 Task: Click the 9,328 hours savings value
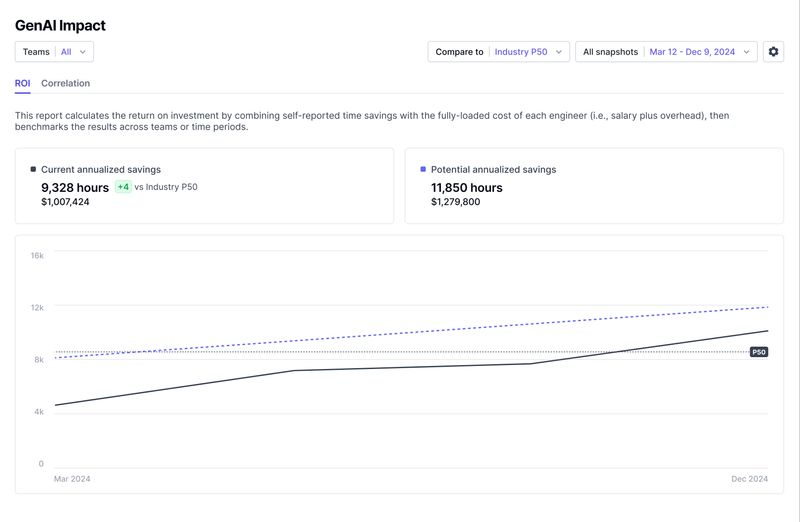pyautogui.click(x=75, y=187)
